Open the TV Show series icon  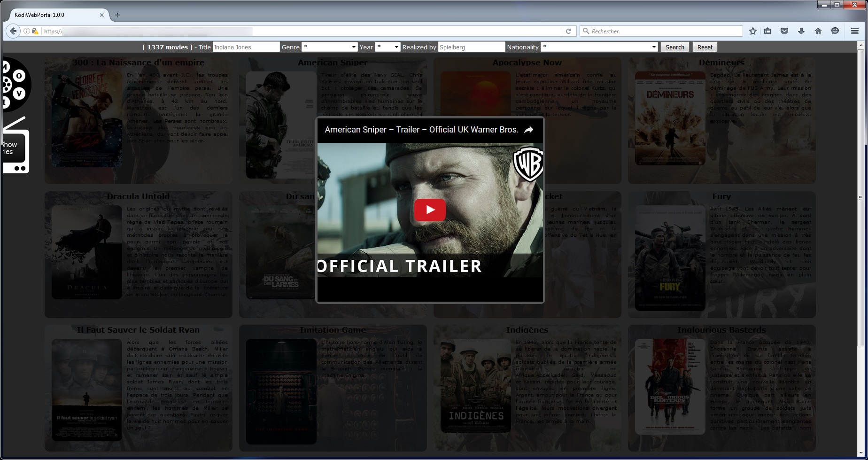point(15,148)
